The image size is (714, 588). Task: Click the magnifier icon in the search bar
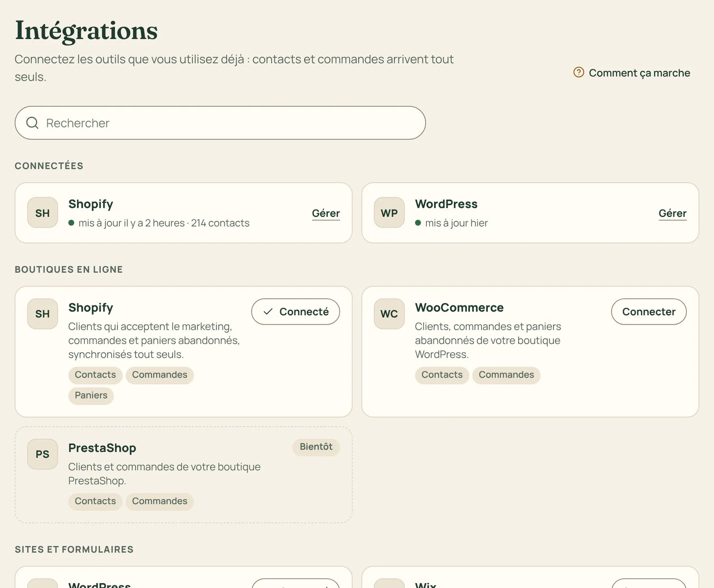click(x=32, y=123)
